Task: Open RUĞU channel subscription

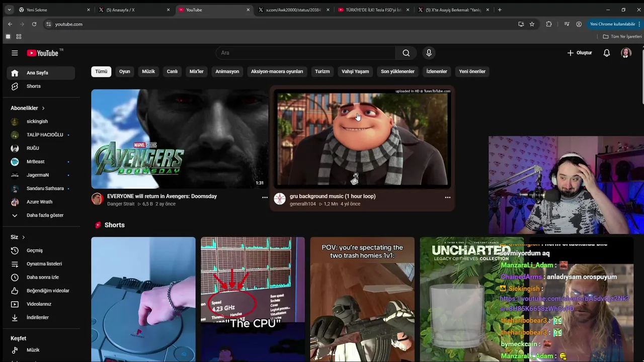Action: pos(41,148)
